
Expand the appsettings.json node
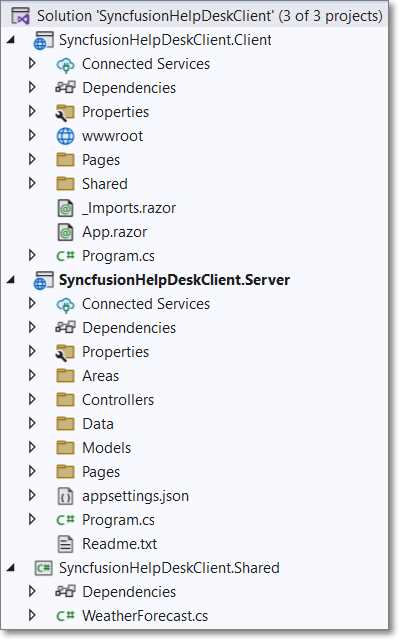pyautogui.click(x=32, y=496)
